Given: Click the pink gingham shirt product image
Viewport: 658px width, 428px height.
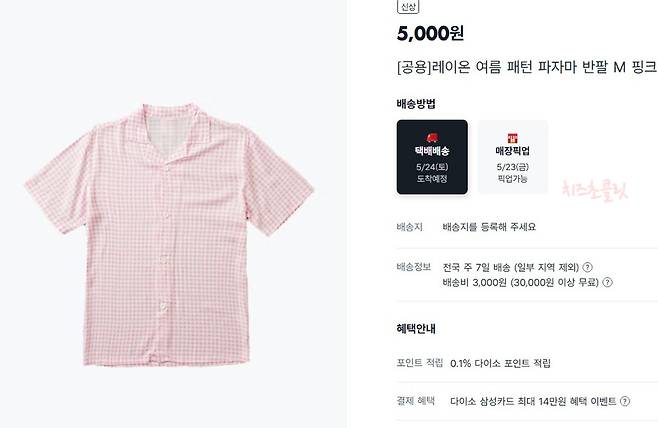Looking at the screenshot, I should click(169, 234).
